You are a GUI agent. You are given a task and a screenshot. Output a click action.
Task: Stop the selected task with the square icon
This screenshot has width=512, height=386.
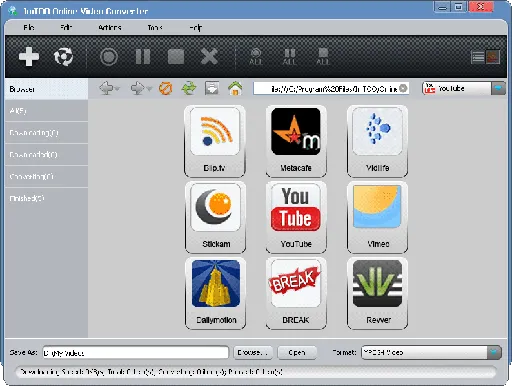176,56
